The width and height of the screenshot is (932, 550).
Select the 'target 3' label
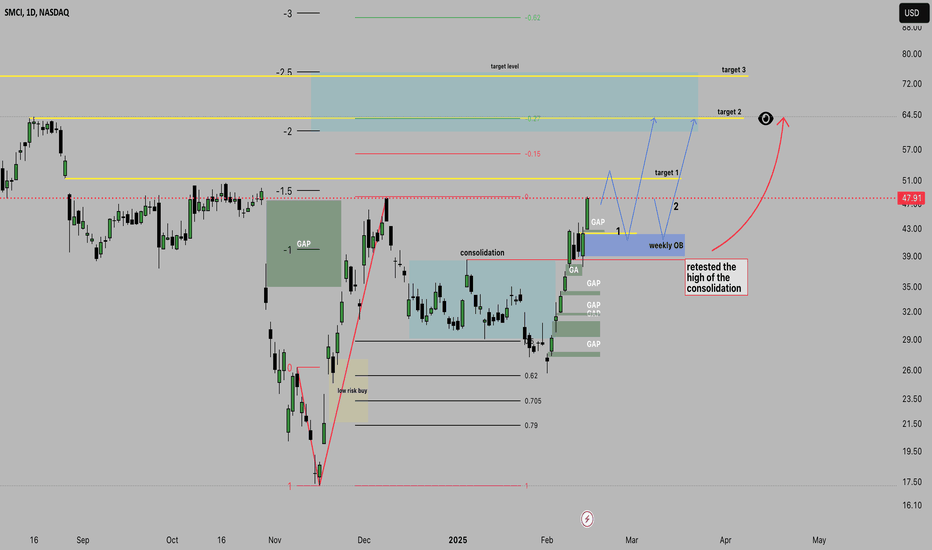pyautogui.click(x=733, y=70)
